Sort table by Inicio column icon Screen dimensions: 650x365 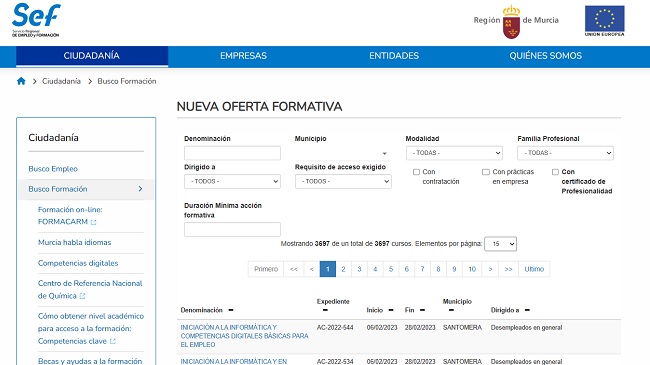click(x=391, y=310)
